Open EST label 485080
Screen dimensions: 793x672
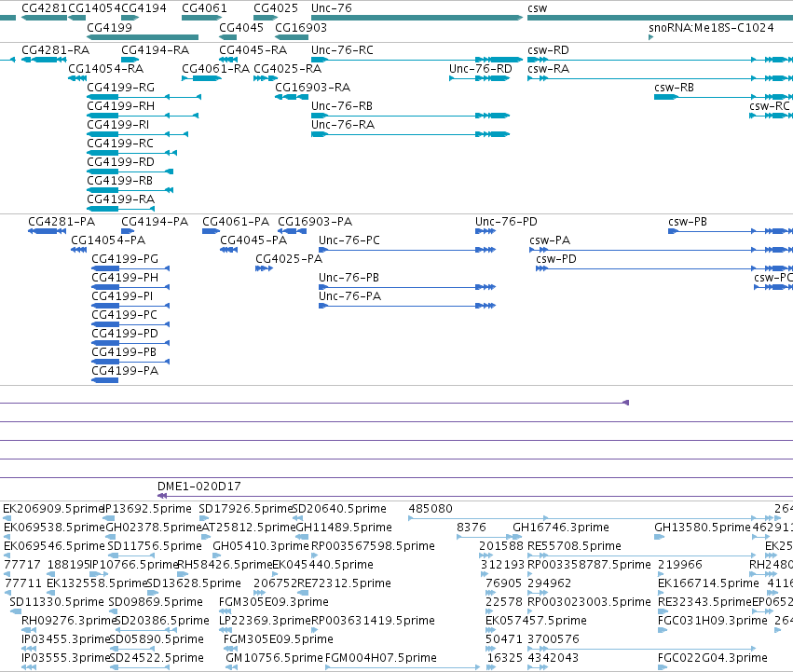tap(431, 509)
